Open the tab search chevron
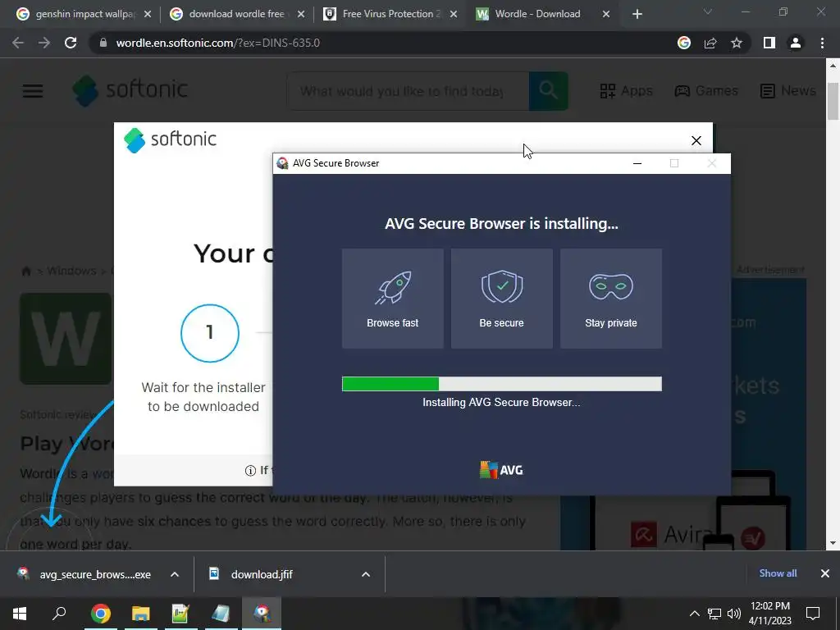Image resolution: width=840 pixels, height=630 pixels. pos(708,11)
